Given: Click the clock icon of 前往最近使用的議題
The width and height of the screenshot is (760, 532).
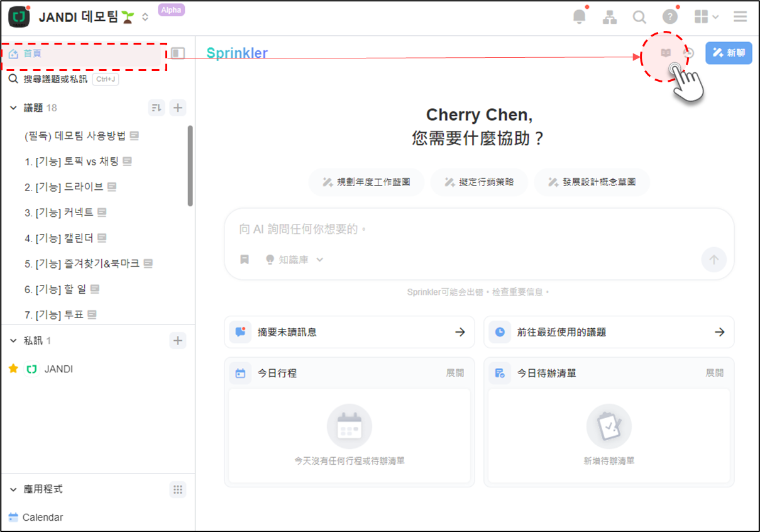Looking at the screenshot, I should click(500, 332).
